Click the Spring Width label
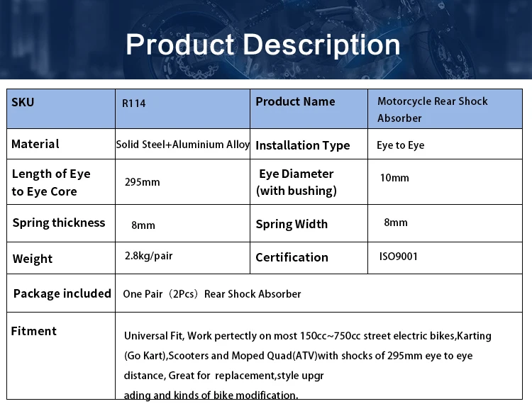Screen dimensions: 532x416 (292, 225)
